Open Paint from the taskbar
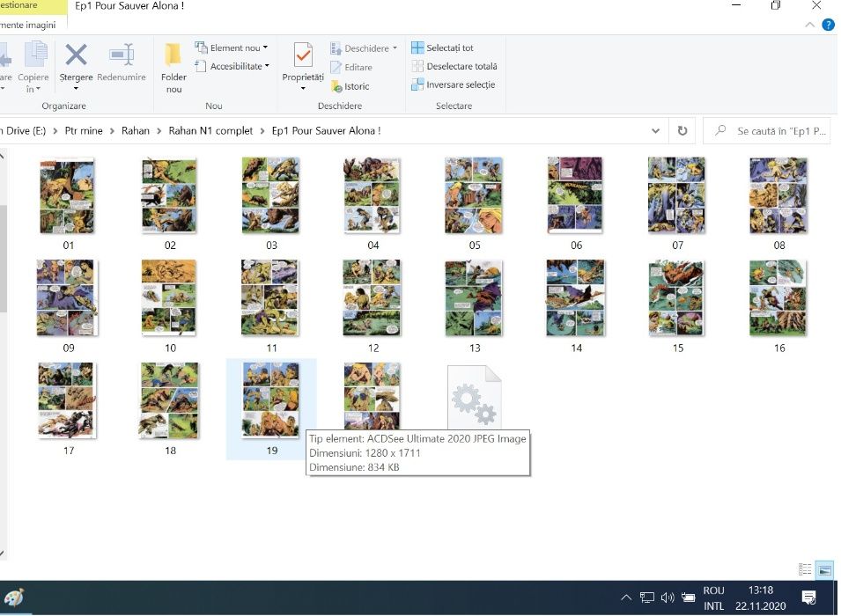The image size is (841, 616). [x=14, y=598]
